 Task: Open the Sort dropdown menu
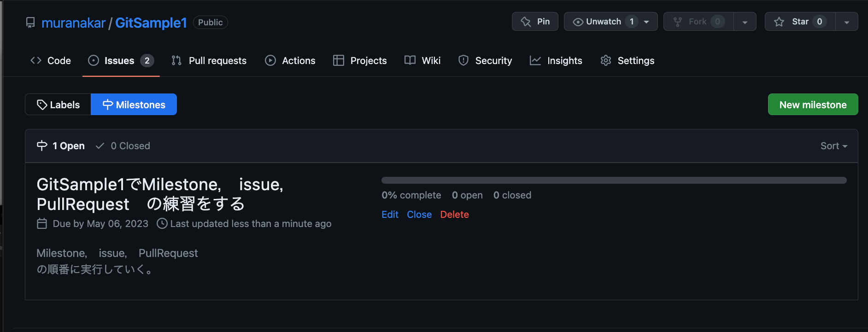click(834, 146)
